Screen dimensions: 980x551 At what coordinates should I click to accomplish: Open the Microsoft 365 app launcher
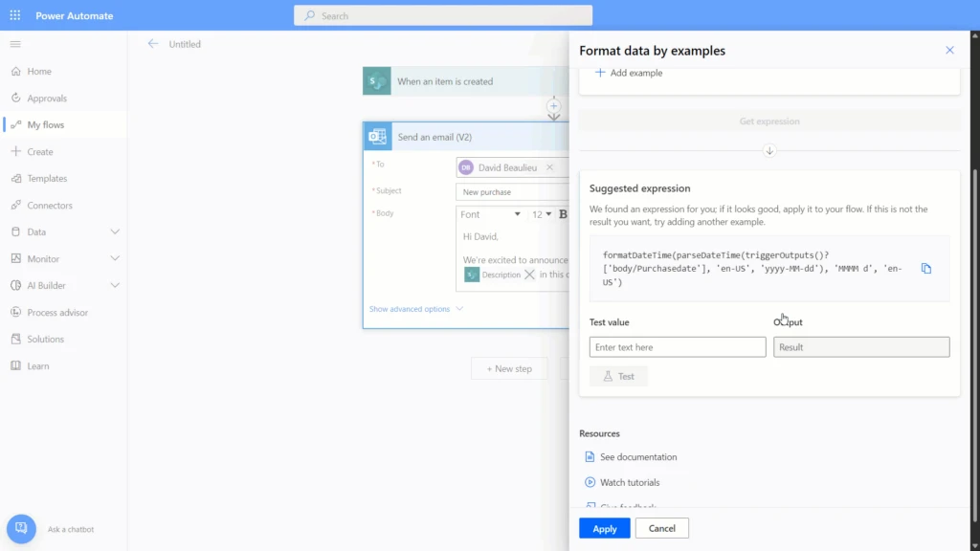[x=14, y=14]
